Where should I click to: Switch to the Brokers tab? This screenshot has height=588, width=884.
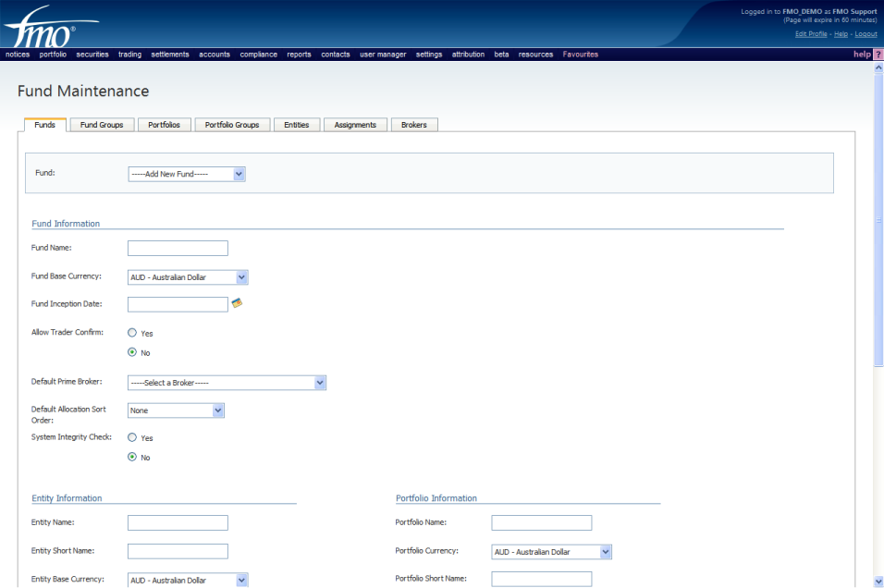tap(413, 125)
